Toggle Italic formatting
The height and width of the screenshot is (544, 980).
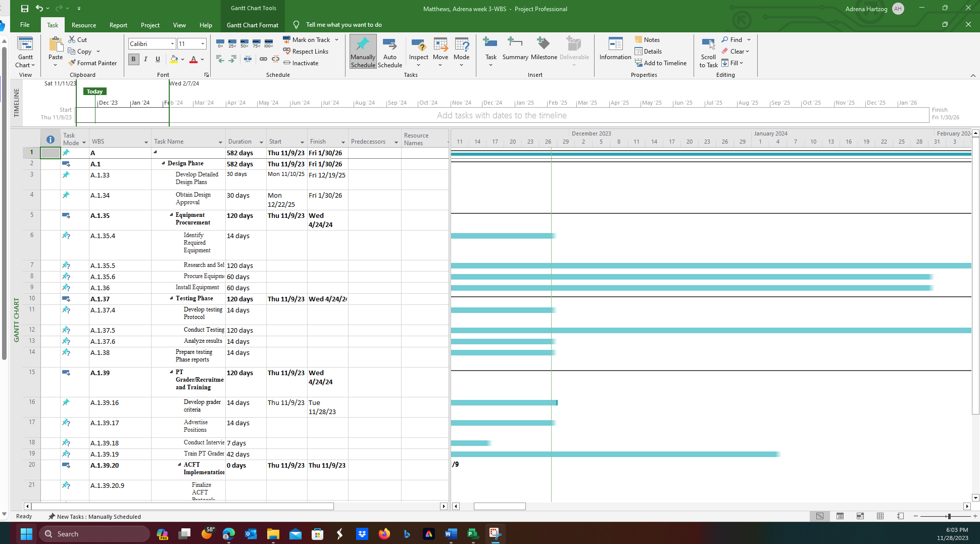pos(145,59)
